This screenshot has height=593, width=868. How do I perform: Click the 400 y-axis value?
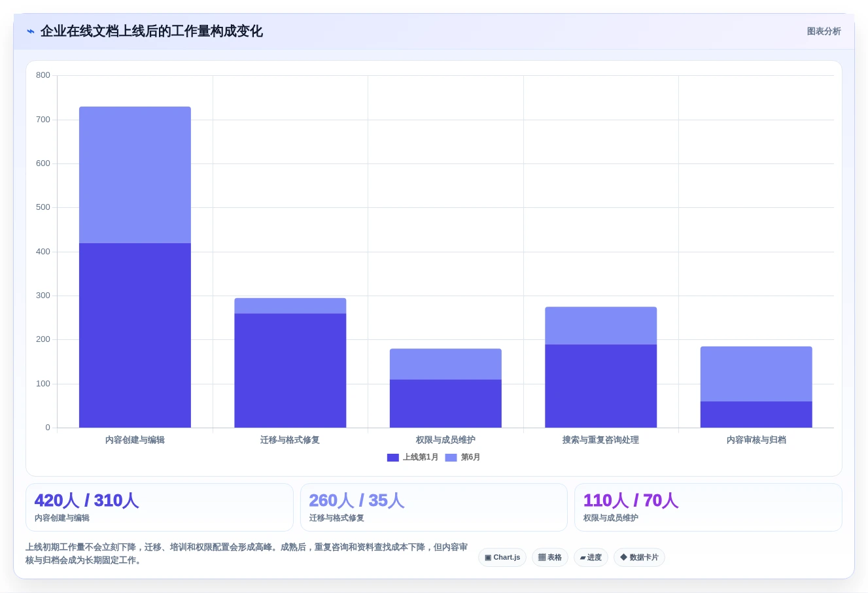(43, 252)
